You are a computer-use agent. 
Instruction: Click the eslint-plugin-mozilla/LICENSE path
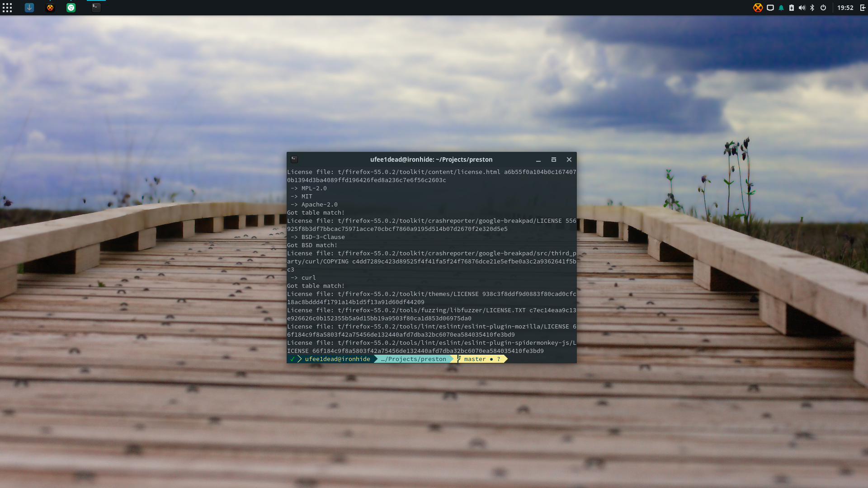pyautogui.click(x=453, y=327)
